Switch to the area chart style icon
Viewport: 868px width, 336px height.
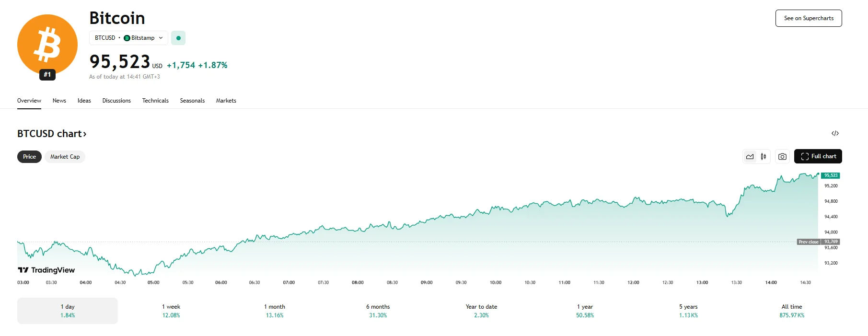coord(750,157)
